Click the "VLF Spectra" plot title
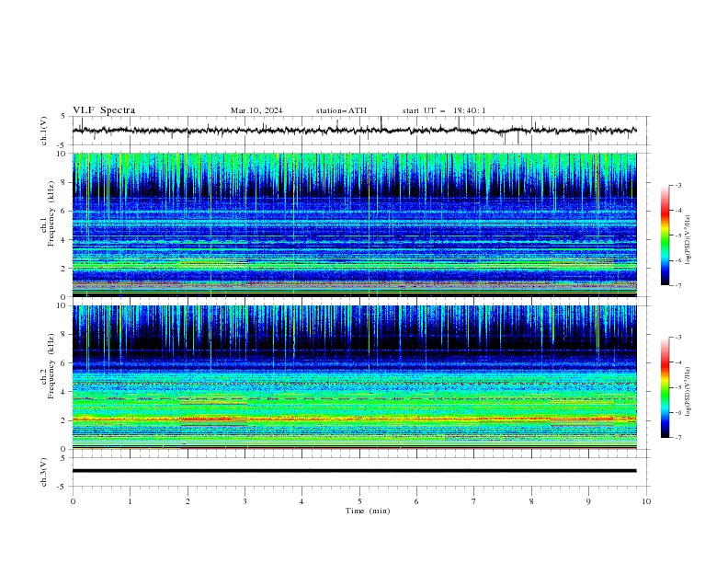 tap(104, 110)
